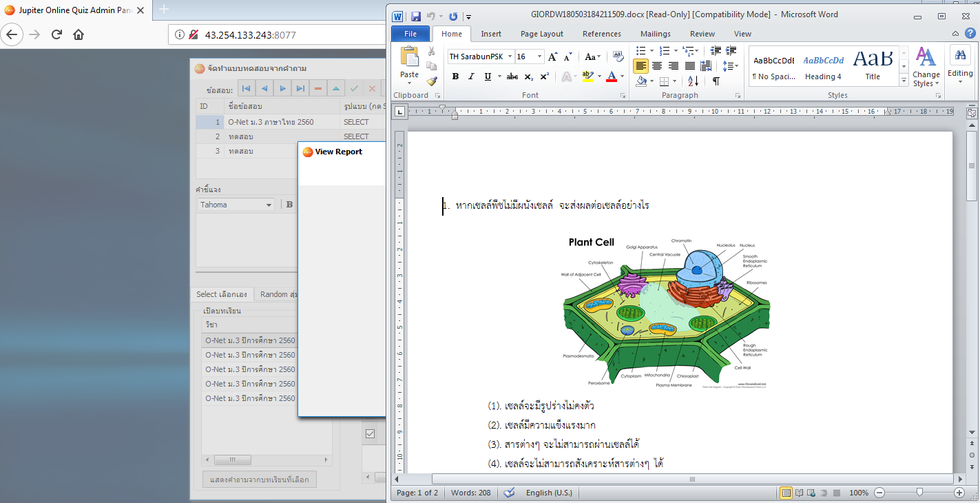The width and height of the screenshot is (980, 503).
Task: Apply superscript formatting
Action: pyautogui.click(x=544, y=76)
